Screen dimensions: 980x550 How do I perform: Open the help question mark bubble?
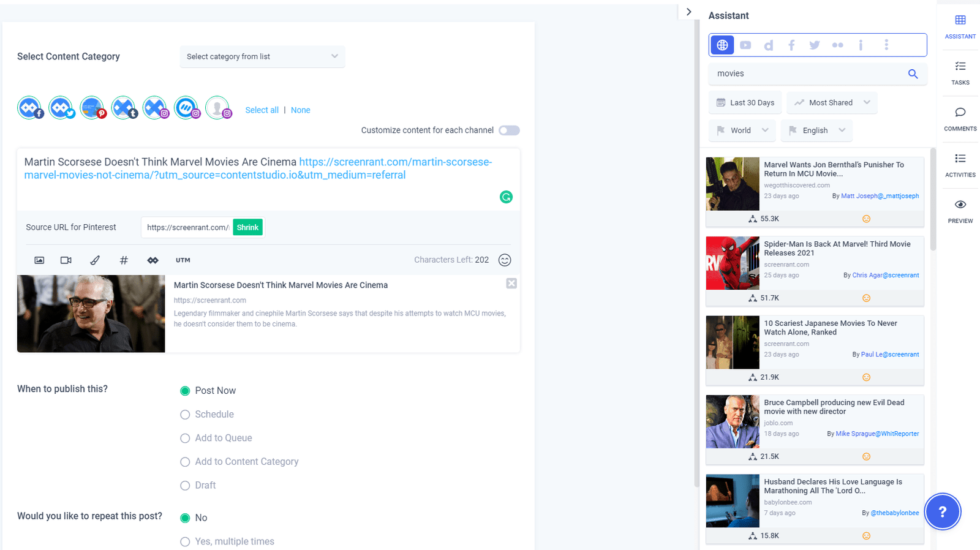point(943,511)
